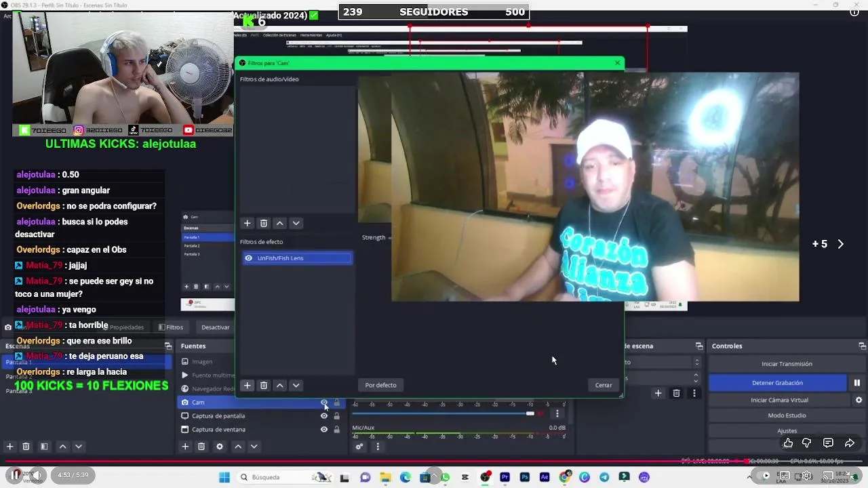The width and height of the screenshot is (868, 488).
Task: Hide the Captura de pantalla source
Action: click(x=324, y=416)
